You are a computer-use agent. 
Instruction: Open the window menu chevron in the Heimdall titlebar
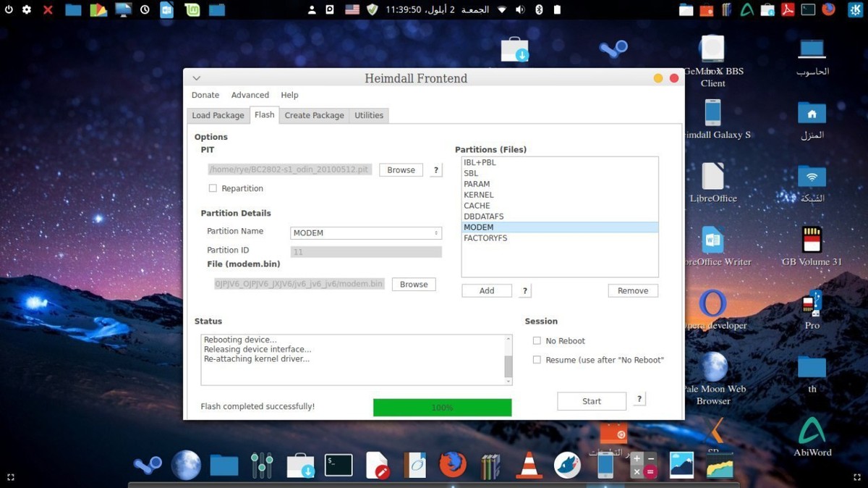coord(196,78)
